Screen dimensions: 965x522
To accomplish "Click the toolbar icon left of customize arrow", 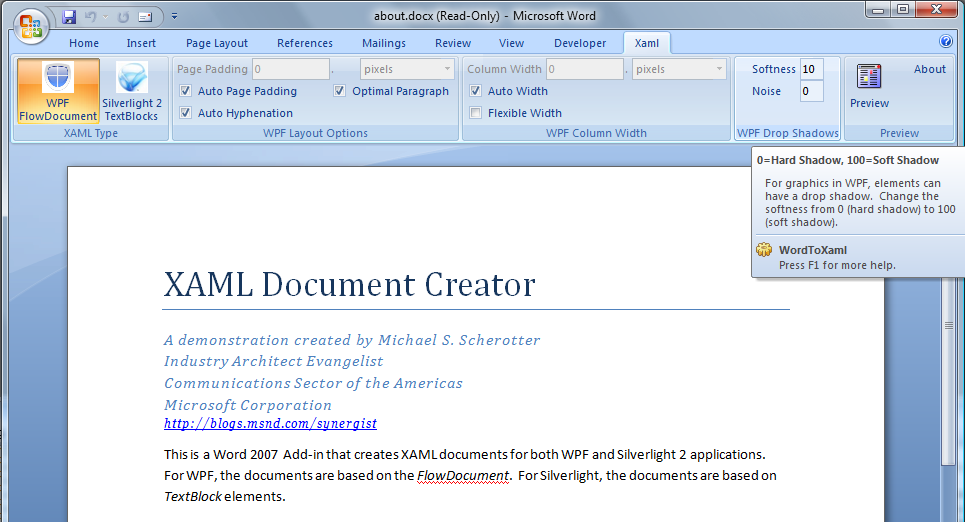I will (x=145, y=17).
